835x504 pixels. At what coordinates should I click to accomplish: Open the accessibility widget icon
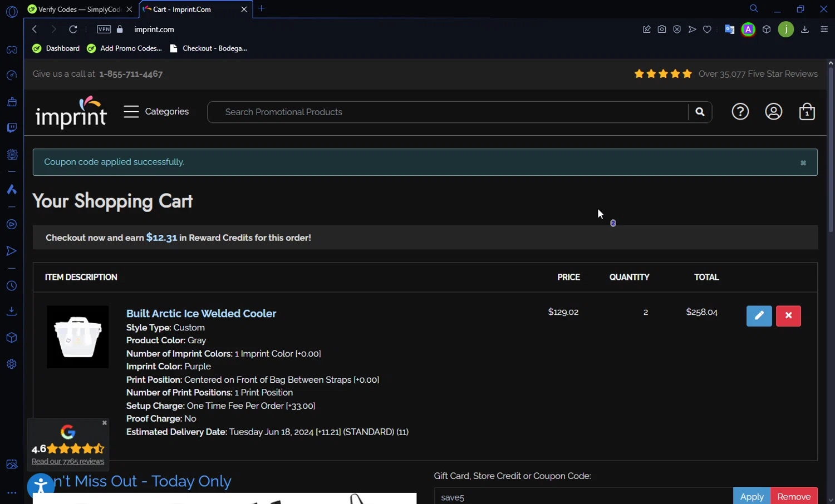[41, 486]
